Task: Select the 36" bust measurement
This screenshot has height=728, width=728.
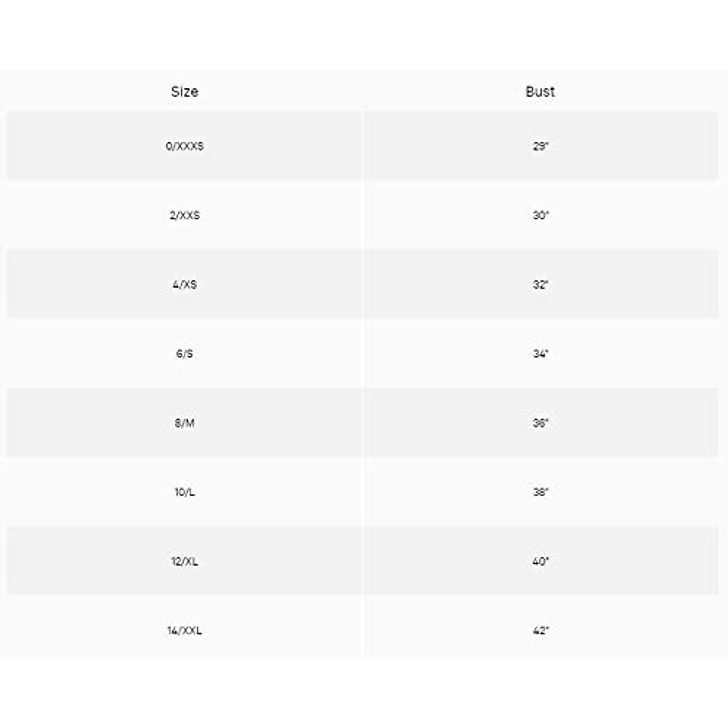Action: (540, 423)
